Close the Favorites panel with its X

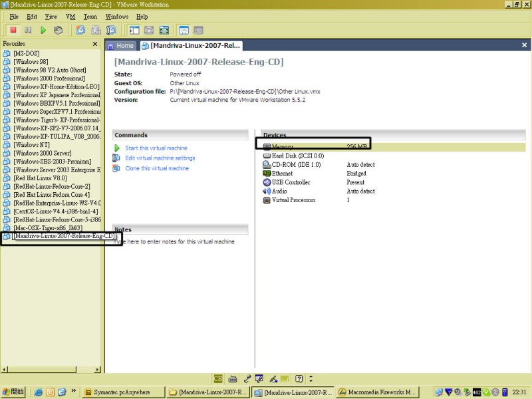(x=95, y=44)
